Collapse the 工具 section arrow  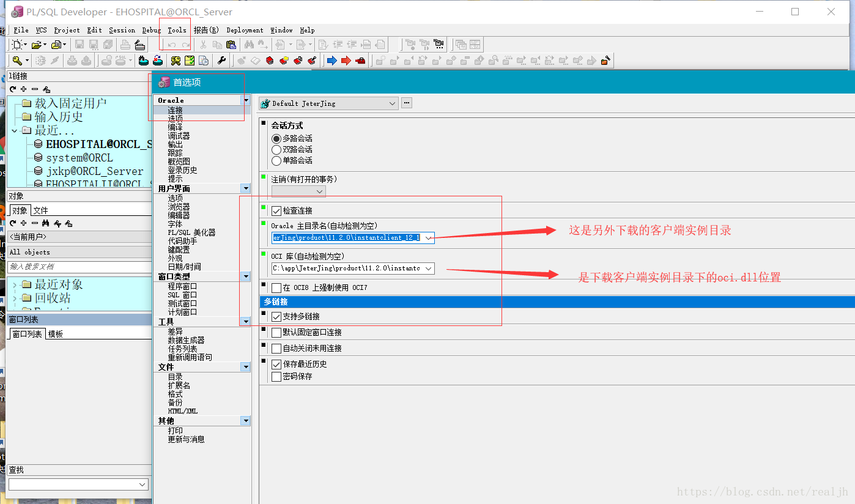point(246,321)
